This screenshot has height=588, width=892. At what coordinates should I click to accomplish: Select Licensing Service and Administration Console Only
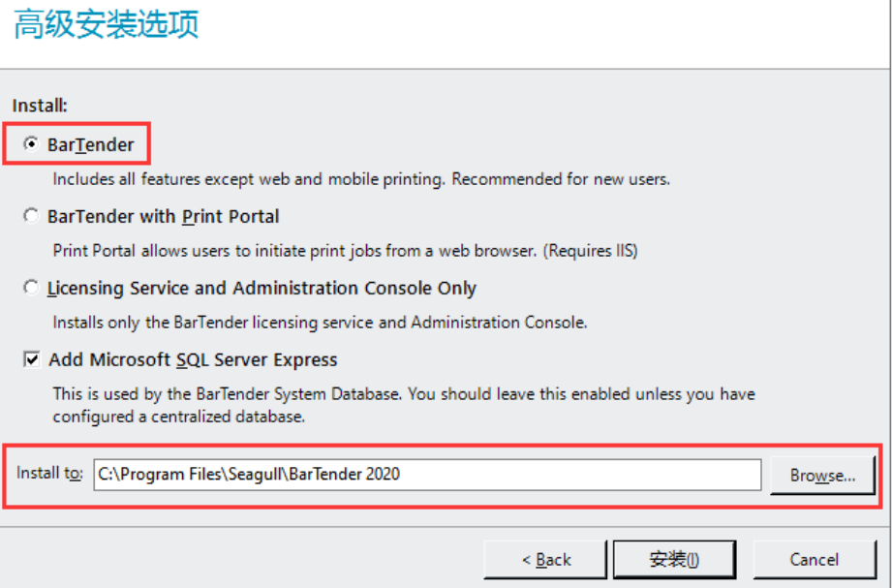tap(32, 288)
